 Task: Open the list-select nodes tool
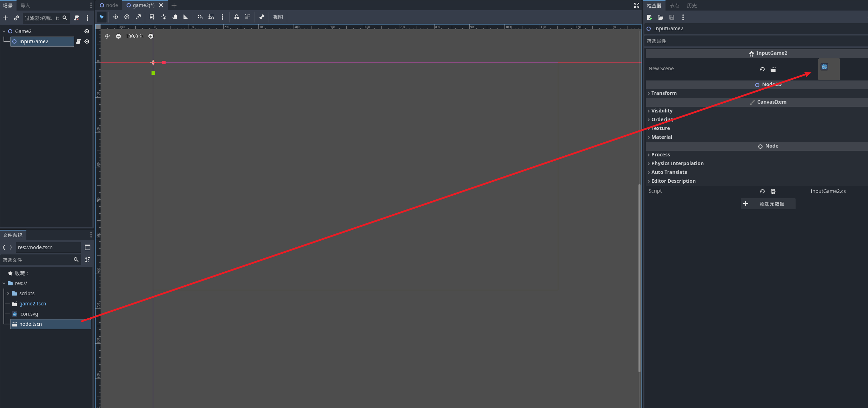(x=152, y=17)
